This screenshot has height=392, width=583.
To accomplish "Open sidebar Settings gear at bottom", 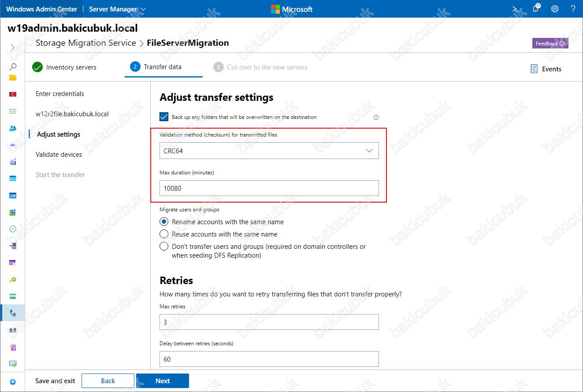I will click(13, 382).
